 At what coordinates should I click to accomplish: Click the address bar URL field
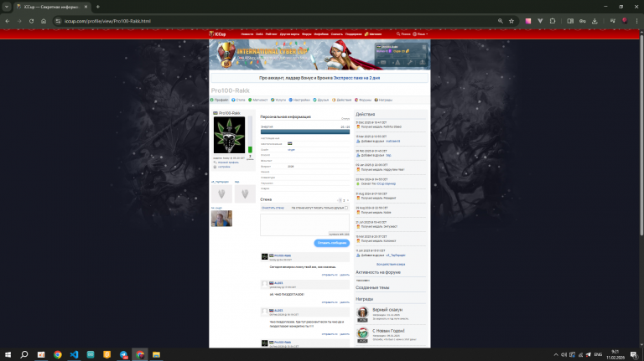pyautogui.click(x=279, y=21)
